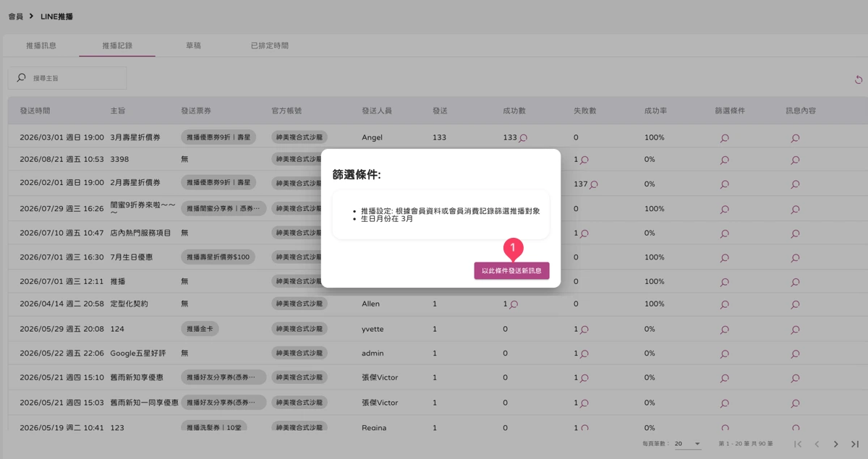Open the 草稿 tab

193,46
